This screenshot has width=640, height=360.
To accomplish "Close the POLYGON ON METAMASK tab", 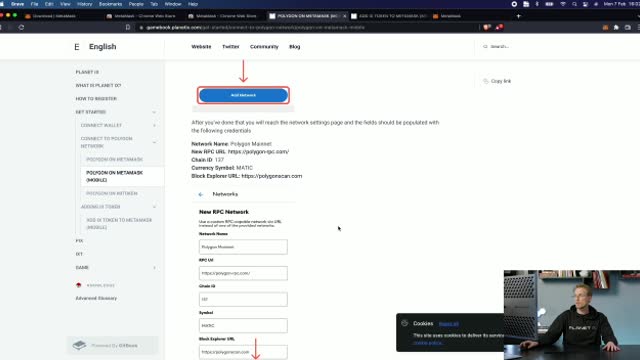I will coord(344,16).
